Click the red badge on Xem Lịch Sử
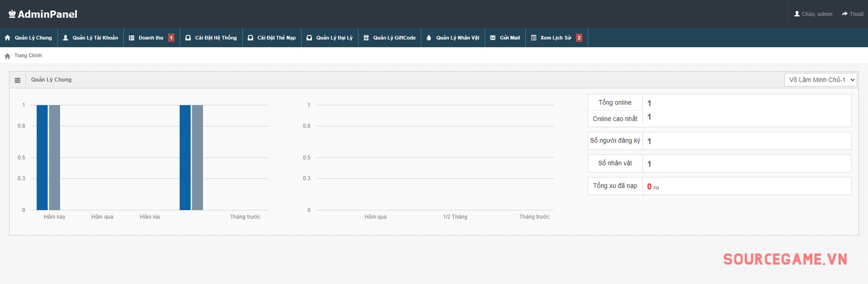This screenshot has width=868, height=284. pos(579,38)
